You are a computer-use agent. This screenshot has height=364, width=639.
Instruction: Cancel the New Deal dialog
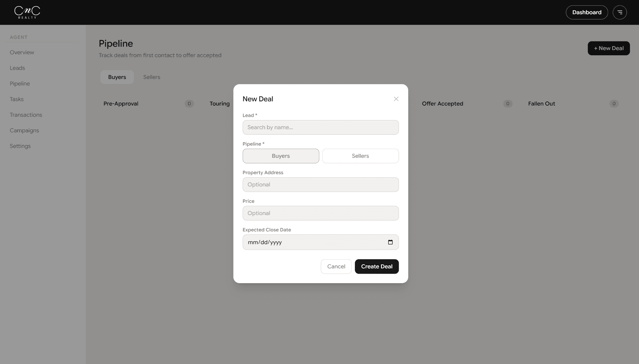[336, 266]
